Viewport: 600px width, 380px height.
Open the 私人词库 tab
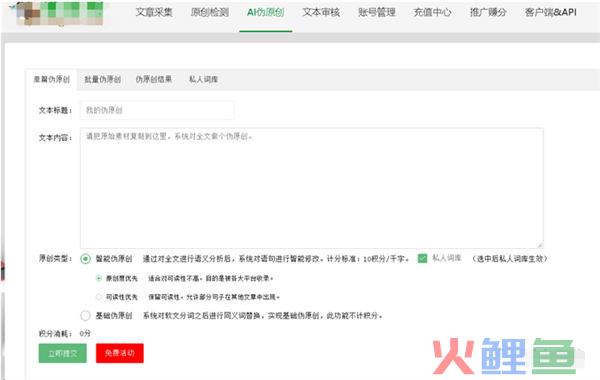click(203, 79)
